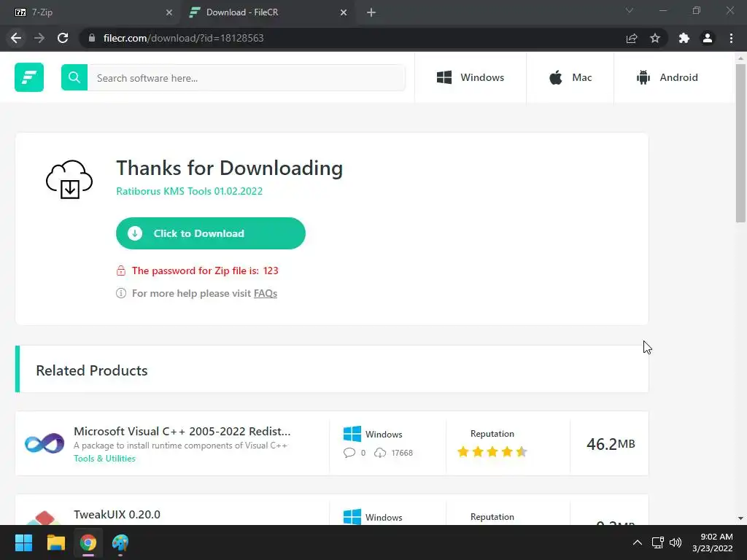Share this page icon
The image size is (747, 560).
632,38
